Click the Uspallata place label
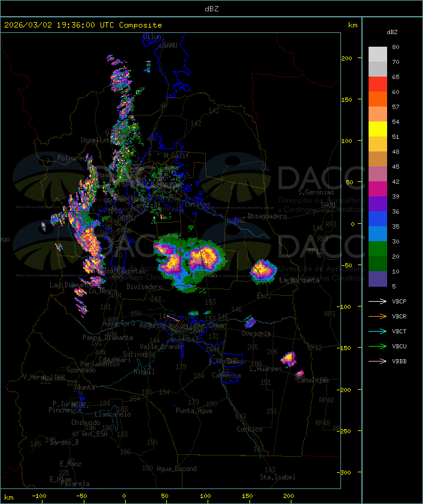This screenshot has width=423, height=504. click(x=96, y=140)
